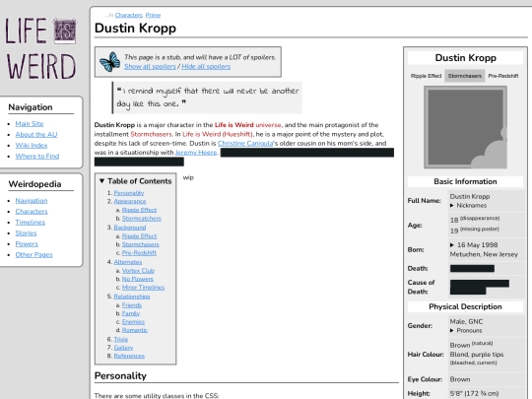Screen dimensions: 532x399
Task: Switch to the Pre-Redshift infobox tab
Action: [x=503, y=76]
